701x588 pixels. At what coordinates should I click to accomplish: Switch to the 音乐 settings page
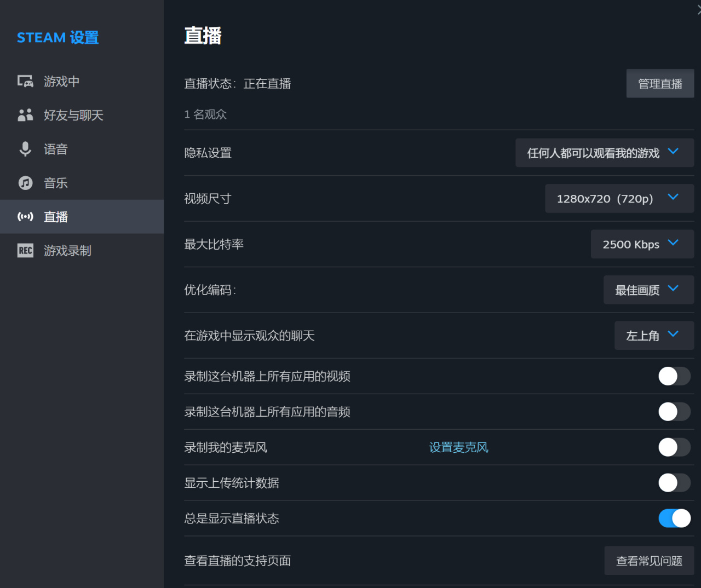82,183
